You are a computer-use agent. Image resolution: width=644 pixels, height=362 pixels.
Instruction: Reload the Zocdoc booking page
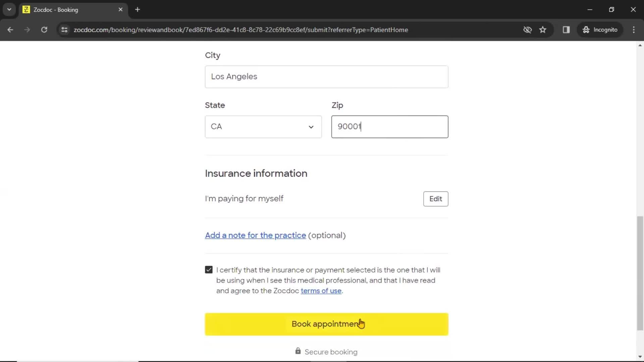point(44,29)
